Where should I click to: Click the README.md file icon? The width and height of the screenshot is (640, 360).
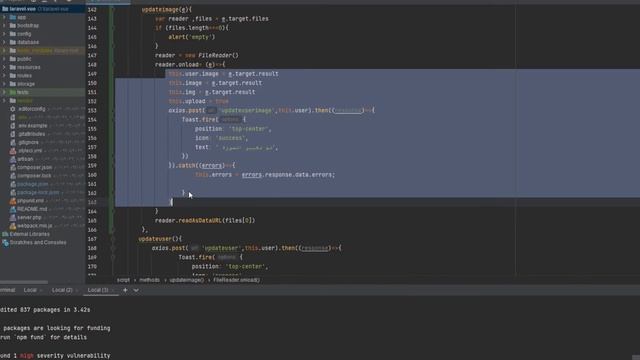coord(13,209)
